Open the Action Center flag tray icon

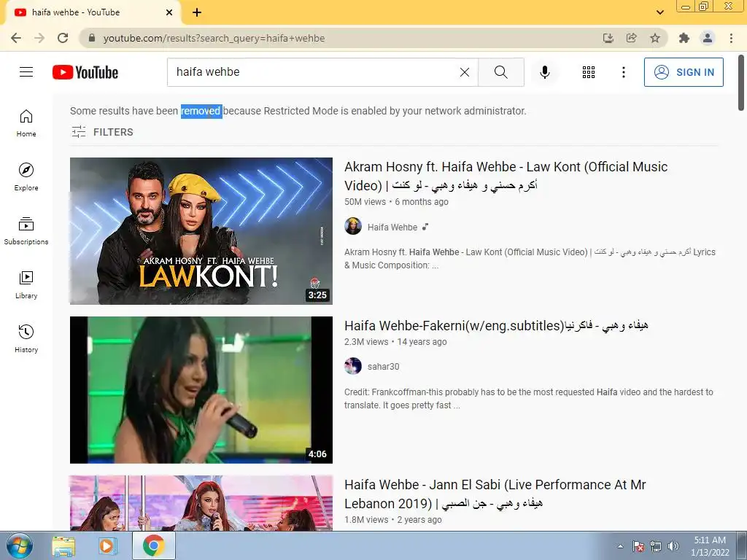pos(638,546)
